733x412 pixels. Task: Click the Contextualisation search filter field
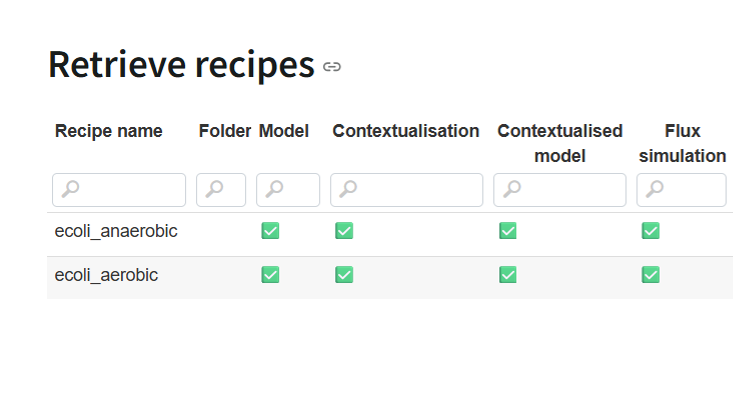coord(407,190)
